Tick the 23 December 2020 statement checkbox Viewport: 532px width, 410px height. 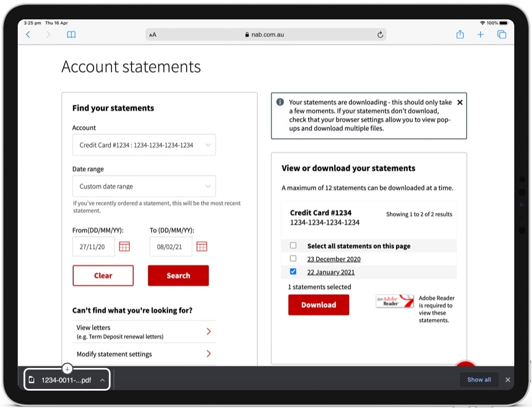tap(293, 259)
